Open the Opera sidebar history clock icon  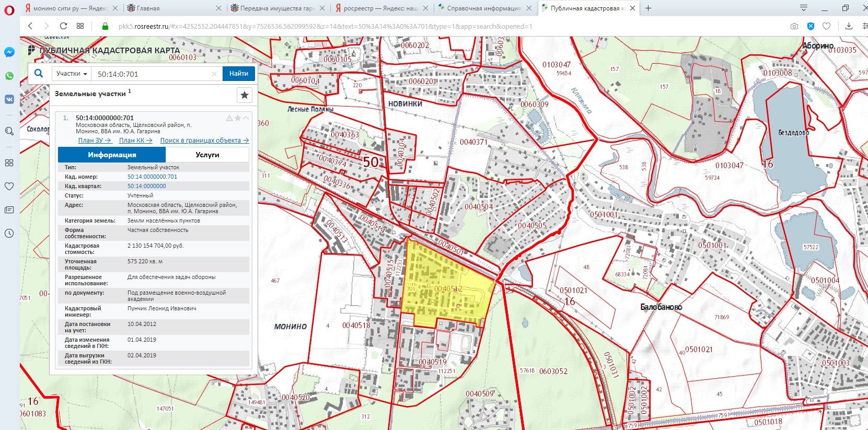[9, 233]
